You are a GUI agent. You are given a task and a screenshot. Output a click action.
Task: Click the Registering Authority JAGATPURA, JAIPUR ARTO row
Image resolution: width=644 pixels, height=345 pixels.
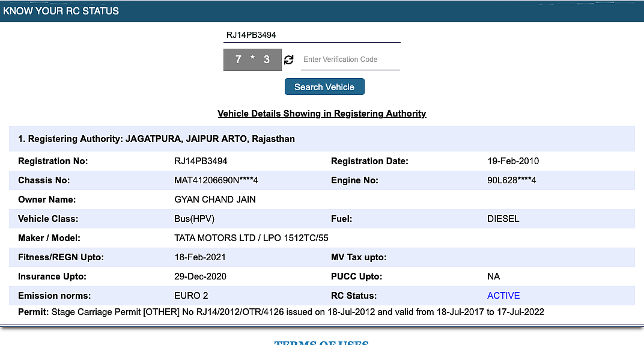pyautogui.click(x=322, y=139)
